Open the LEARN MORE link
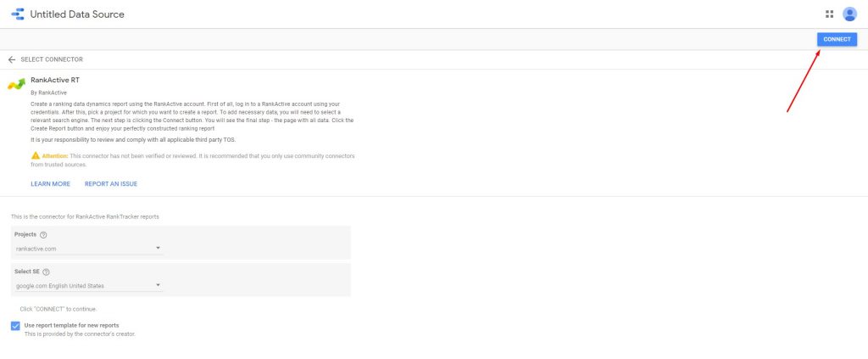868x359 pixels. point(50,184)
